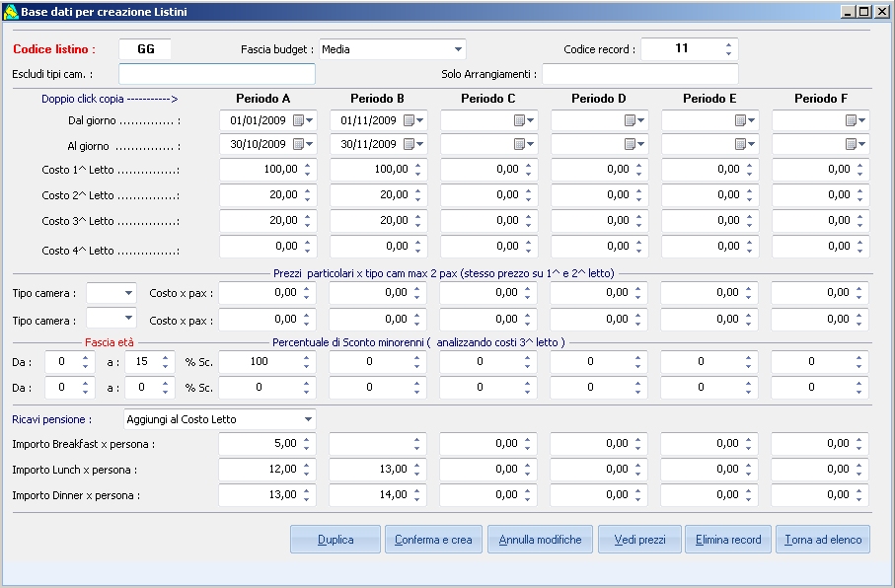Image resolution: width=895 pixels, height=588 pixels.
Task: Click second row Periodo F % Sc. stepper
Action: (x=858, y=388)
